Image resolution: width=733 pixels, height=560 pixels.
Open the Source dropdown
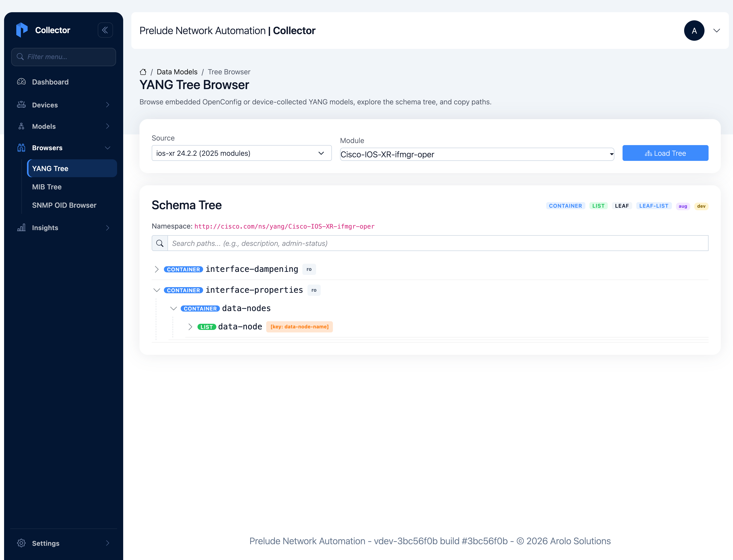pyautogui.click(x=242, y=153)
